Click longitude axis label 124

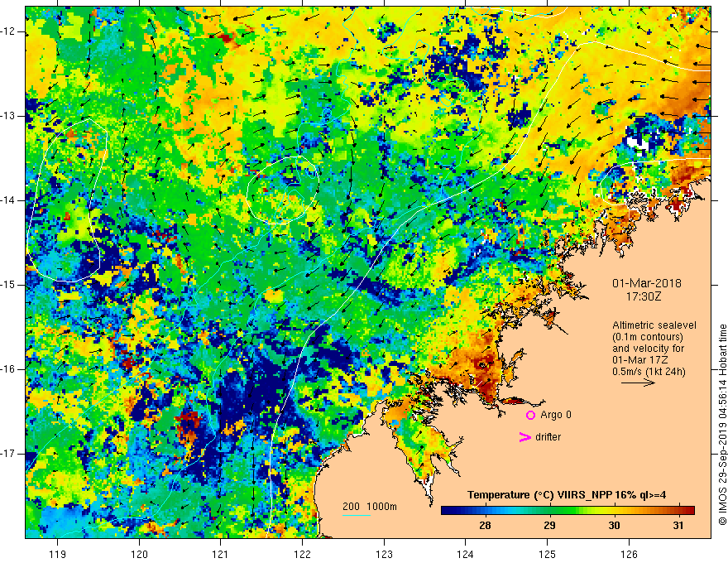pos(466,554)
